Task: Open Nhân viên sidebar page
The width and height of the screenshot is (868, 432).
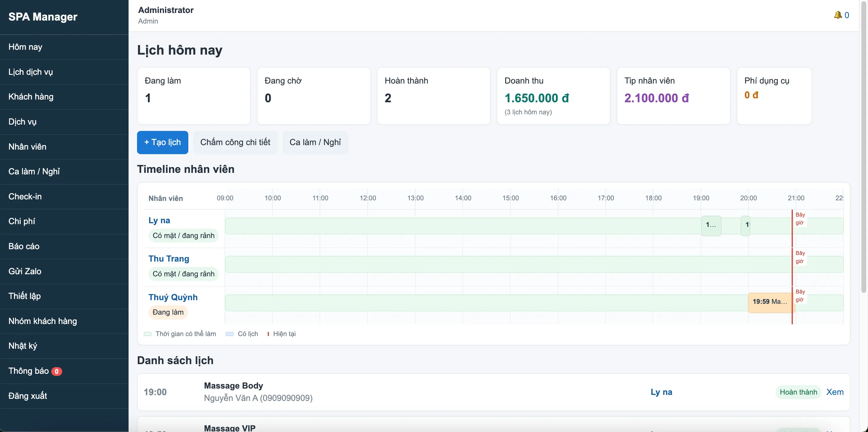Action: [x=64, y=147]
